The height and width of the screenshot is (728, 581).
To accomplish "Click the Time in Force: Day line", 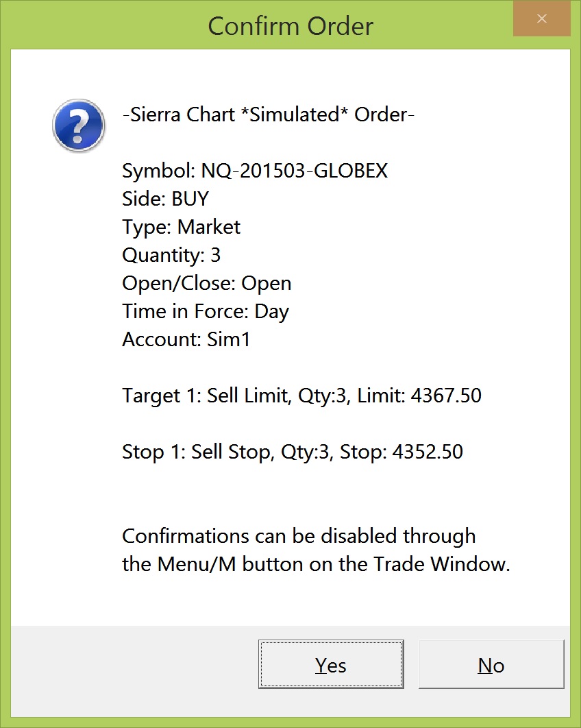I will 206,311.
